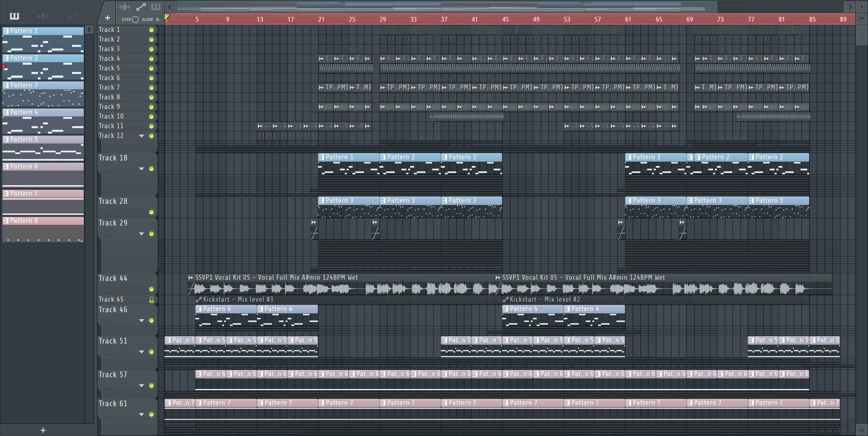Click the Kickstart Mix level #2 automation icon
868x436 pixels.
505,299
